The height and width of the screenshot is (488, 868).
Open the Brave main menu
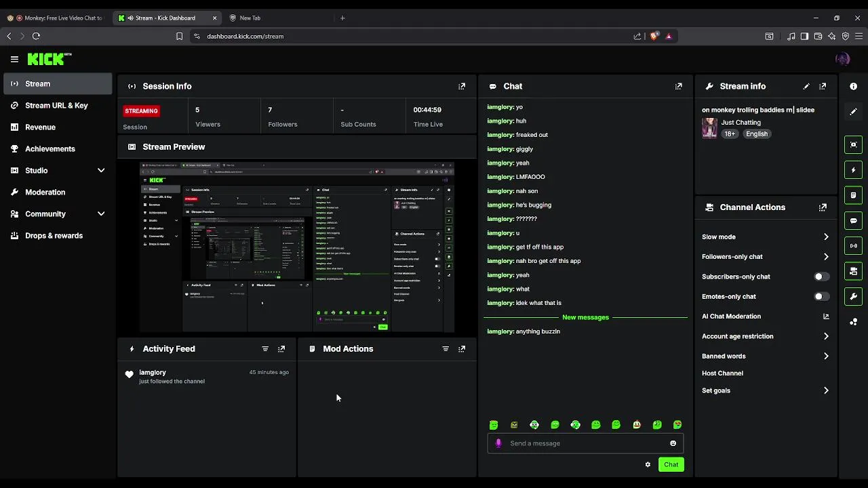pos(859,36)
